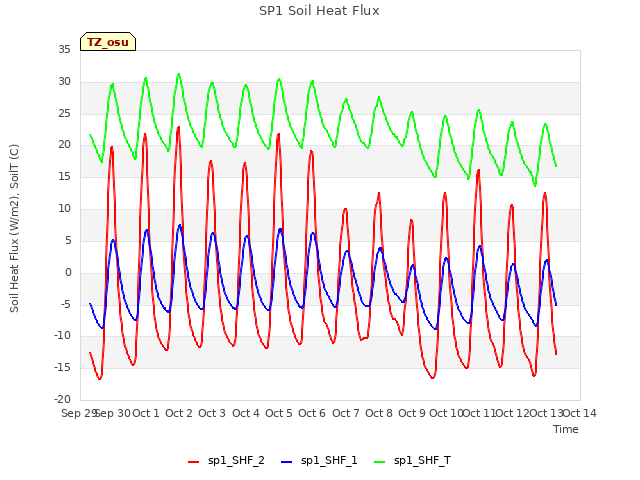Click the Oct 3 x-axis tick label
The image size is (640, 480).
(x=212, y=413)
